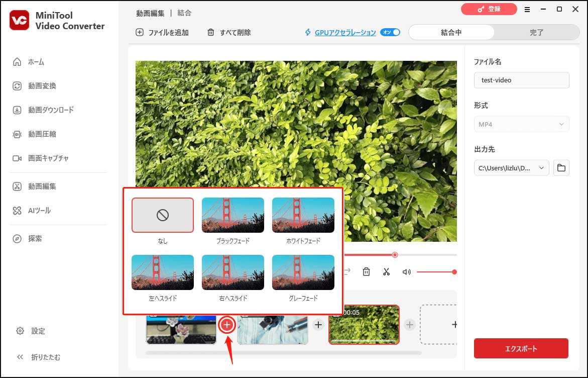Image resolution: width=588 pixels, height=378 pixels.
Task: Open 動画圧縮 section
Action: coord(35,134)
